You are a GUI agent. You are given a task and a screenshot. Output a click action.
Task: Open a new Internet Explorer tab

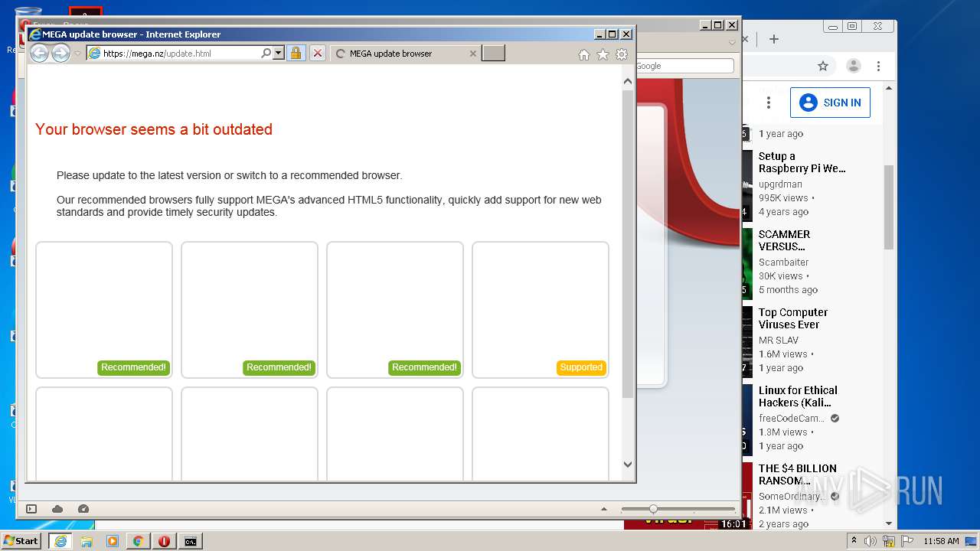click(x=493, y=54)
